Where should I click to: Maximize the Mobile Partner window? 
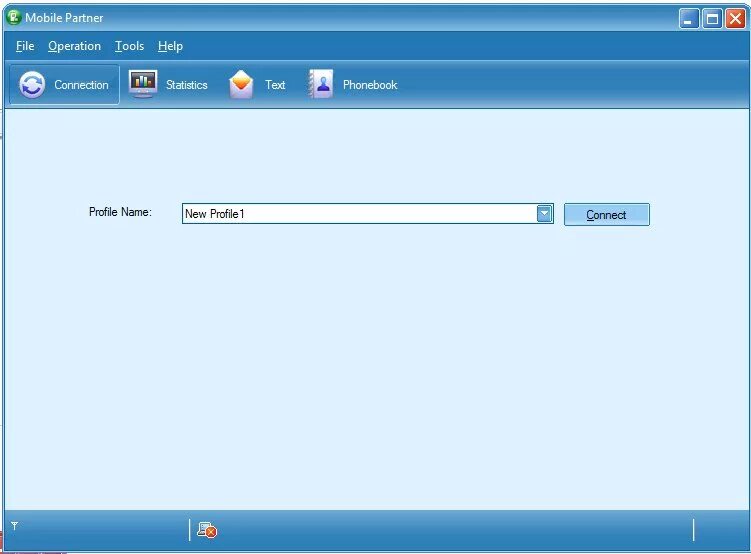coord(712,19)
